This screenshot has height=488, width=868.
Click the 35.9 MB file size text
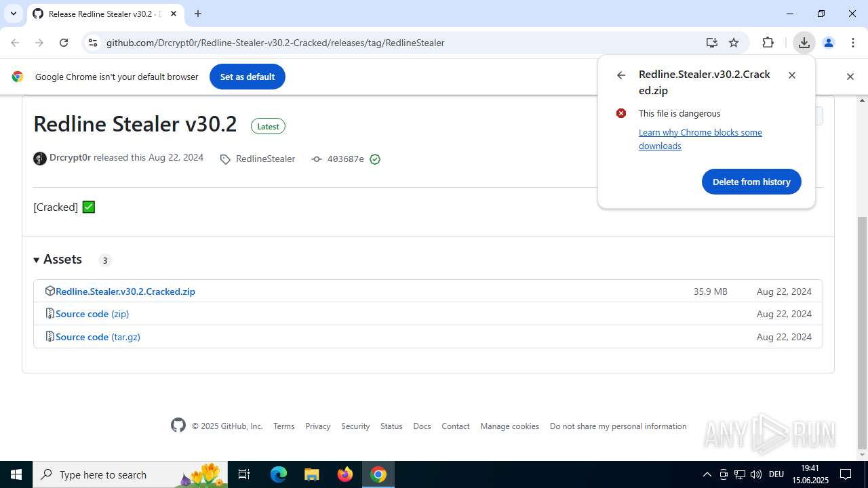710,291
